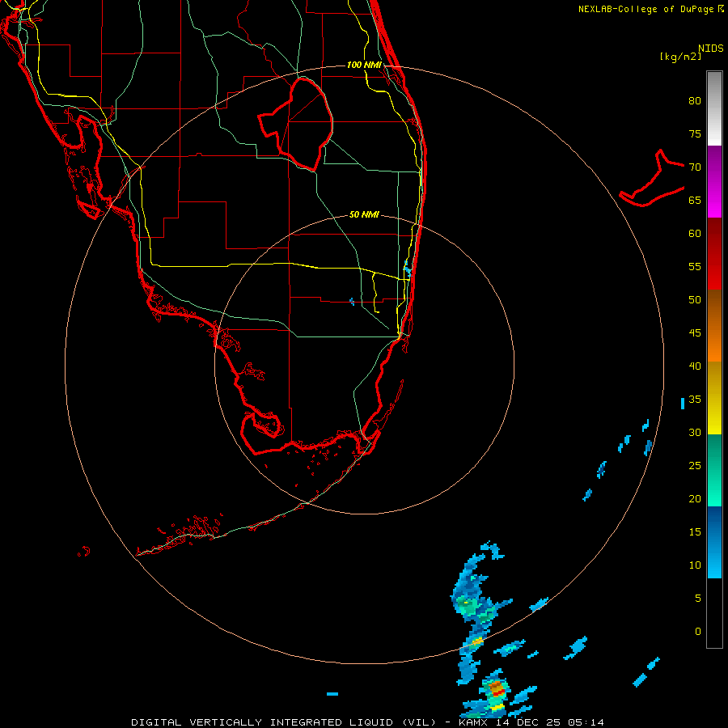Click the scale value label 80
The width and height of the screenshot is (728, 728).
pos(695,101)
